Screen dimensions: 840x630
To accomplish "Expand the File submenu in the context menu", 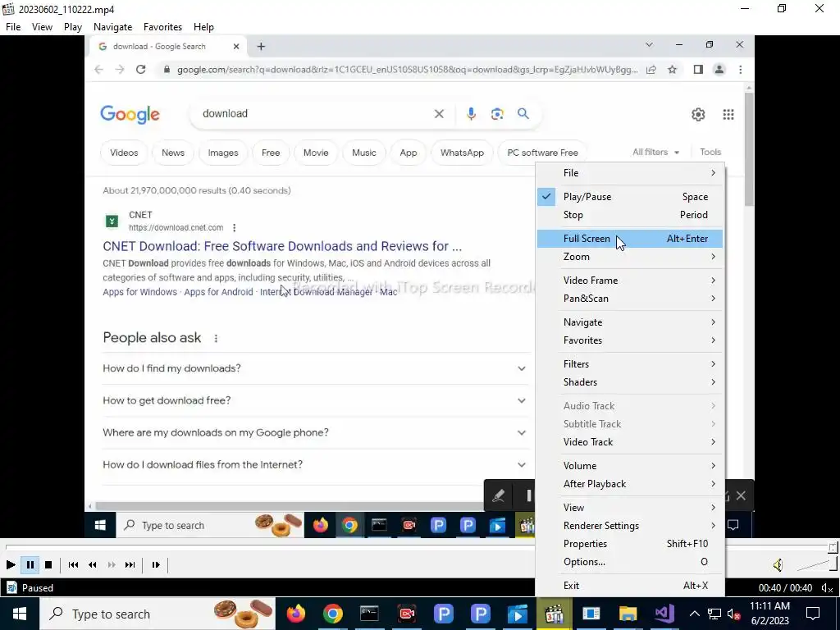I will click(x=630, y=173).
